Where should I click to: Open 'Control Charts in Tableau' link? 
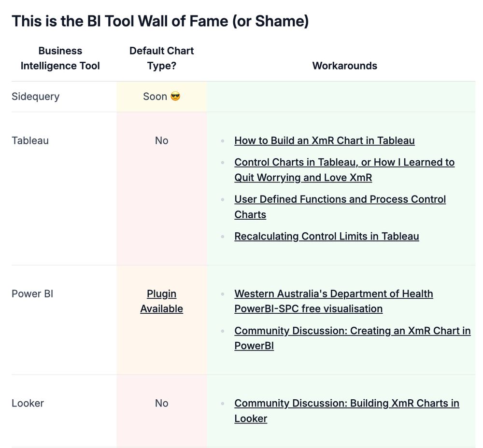tap(344, 170)
